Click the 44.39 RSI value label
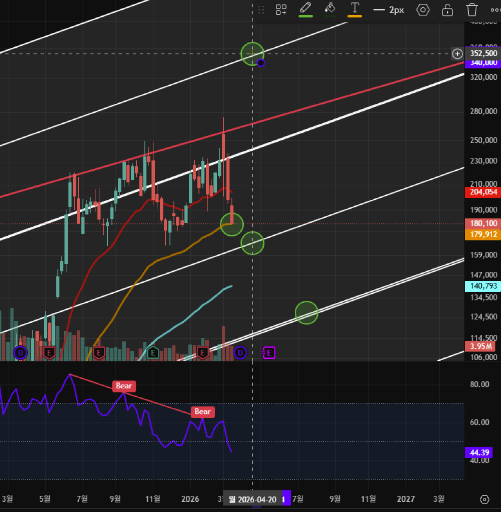 (479, 452)
